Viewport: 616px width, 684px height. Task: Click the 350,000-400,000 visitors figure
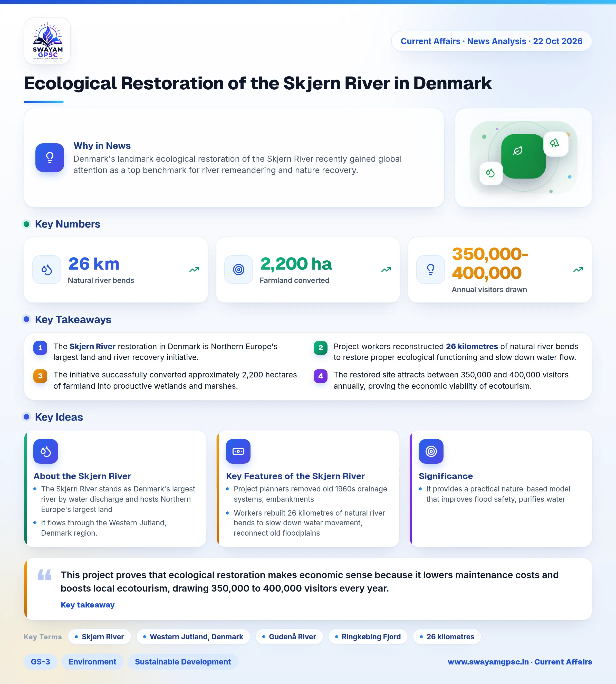(x=490, y=263)
